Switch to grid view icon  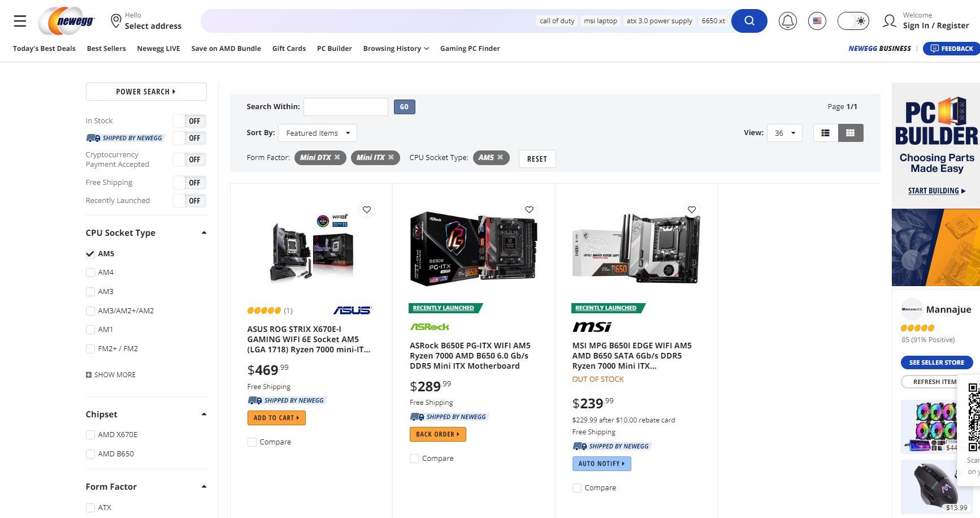[x=851, y=133]
